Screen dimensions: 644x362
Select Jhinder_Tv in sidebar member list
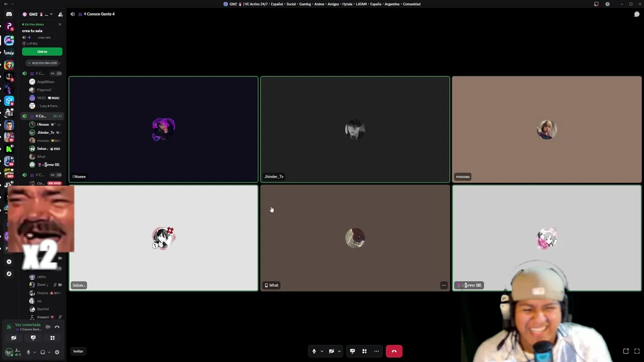[x=44, y=132]
